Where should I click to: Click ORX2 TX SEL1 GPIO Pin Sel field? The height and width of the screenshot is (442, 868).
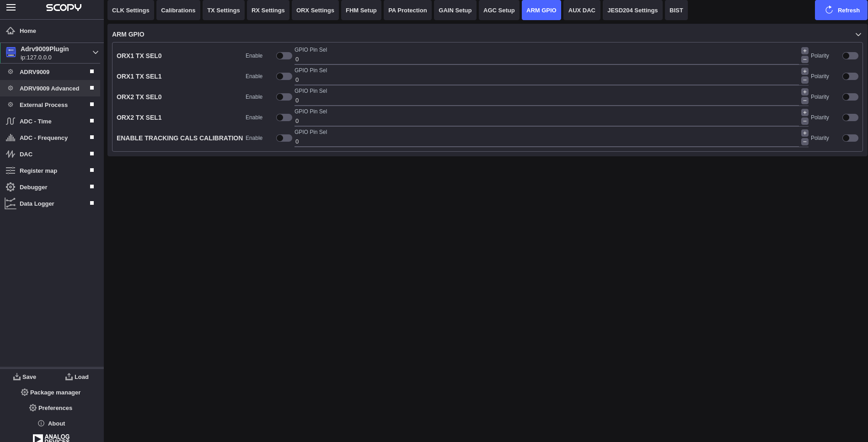[x=547, y=121]
